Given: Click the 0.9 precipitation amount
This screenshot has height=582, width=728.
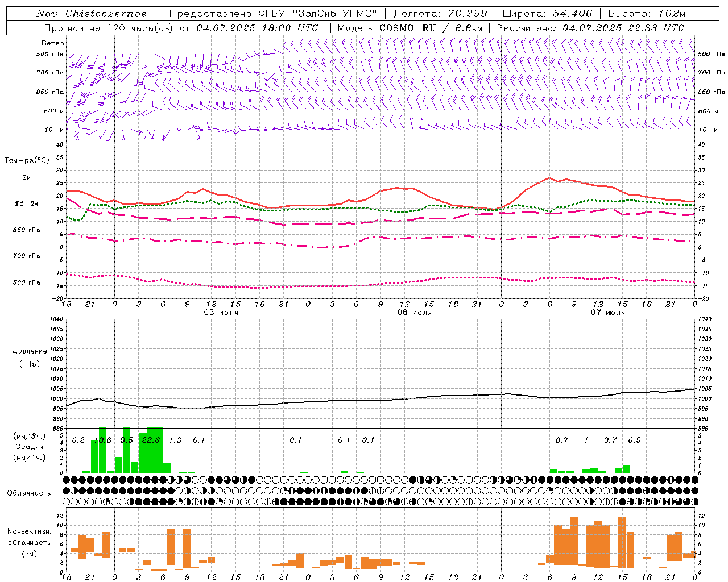Looking at the screenshot, I should coord(634,440).
